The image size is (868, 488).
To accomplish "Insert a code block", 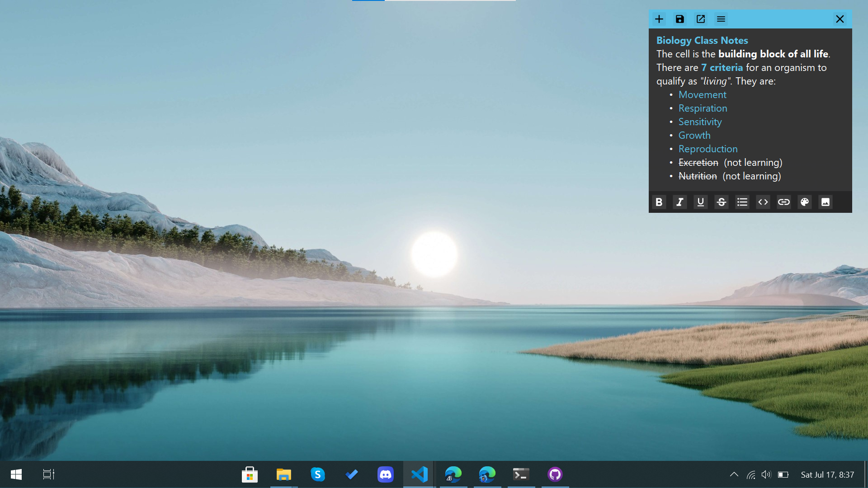I will (763, 202).
